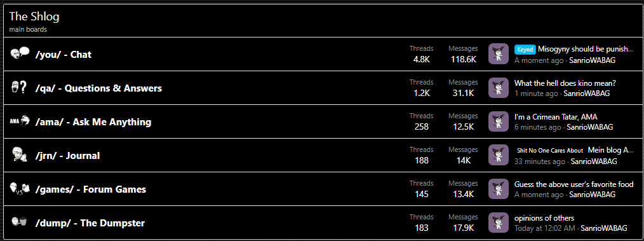Visit /games/ - Forum Games board
This screenshot has width=644, height=241.
[91, 189]
